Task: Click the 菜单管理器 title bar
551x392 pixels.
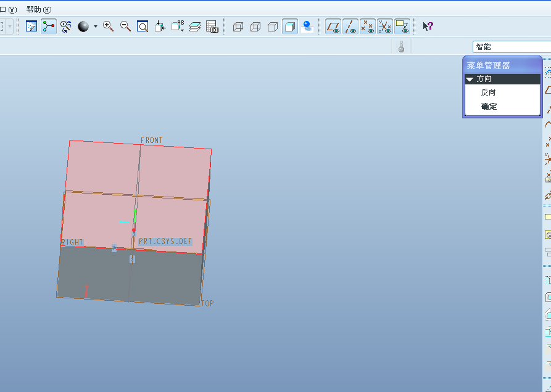Action: [502, 65]
